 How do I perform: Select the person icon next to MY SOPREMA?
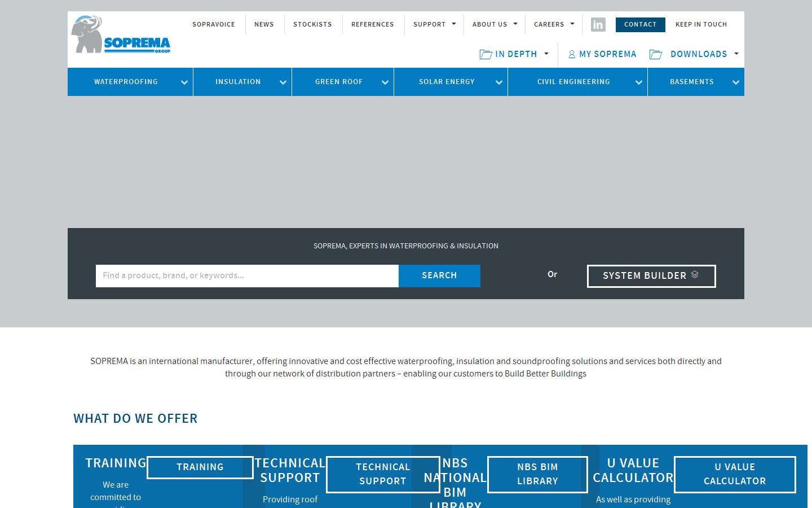tap(571, 54)
